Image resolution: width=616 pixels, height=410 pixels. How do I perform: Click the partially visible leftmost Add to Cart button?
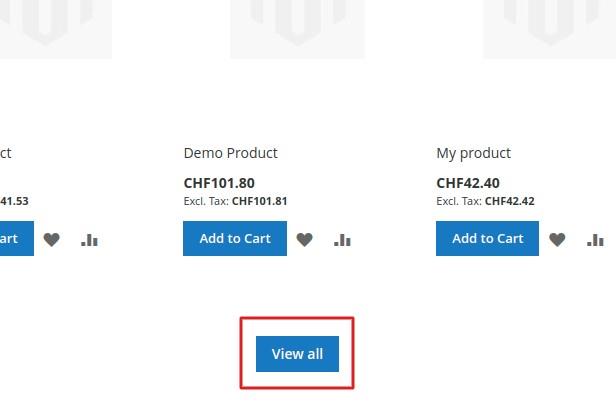pos(14,238)
